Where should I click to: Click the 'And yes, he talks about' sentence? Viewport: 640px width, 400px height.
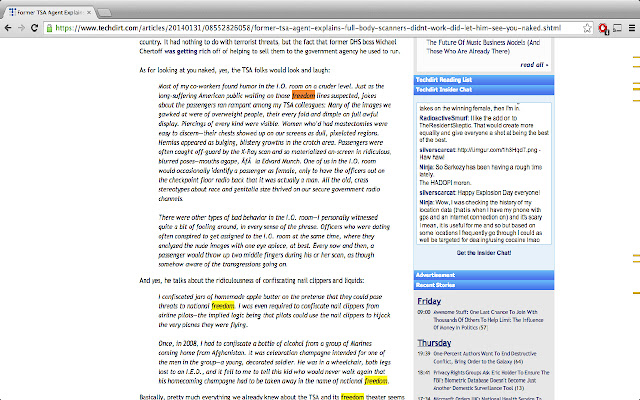(x=251, y=280)
